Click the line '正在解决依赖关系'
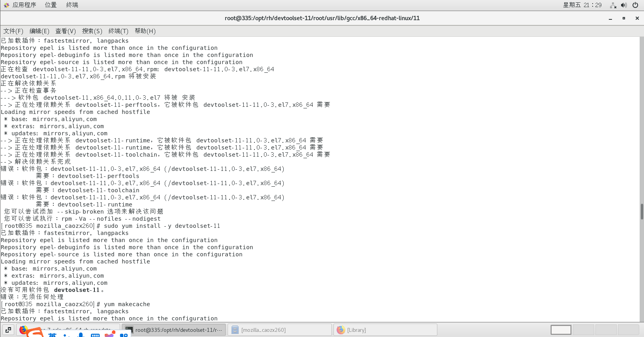The image size is (644, 337). pos(28,83)
